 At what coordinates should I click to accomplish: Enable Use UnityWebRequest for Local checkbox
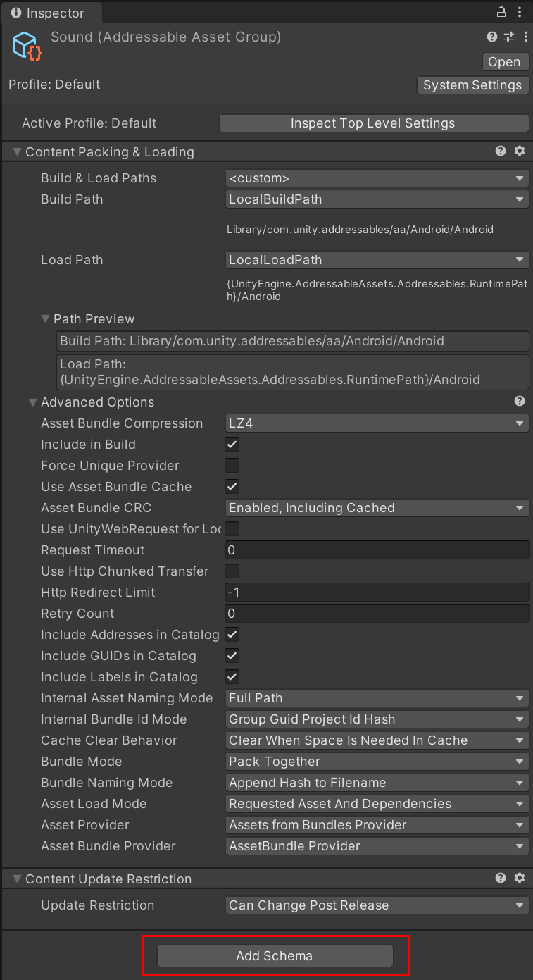point(232,529)
